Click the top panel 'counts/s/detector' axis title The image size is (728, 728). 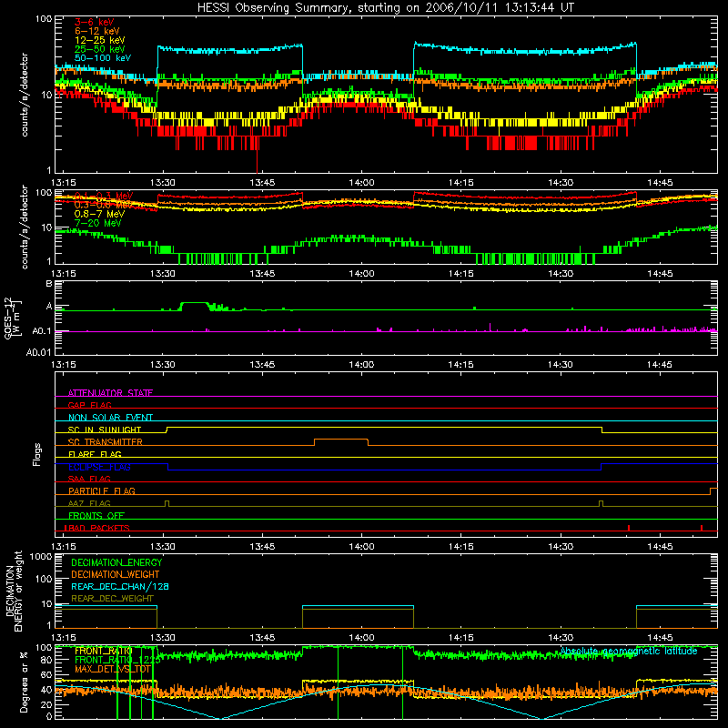point(25,95)
